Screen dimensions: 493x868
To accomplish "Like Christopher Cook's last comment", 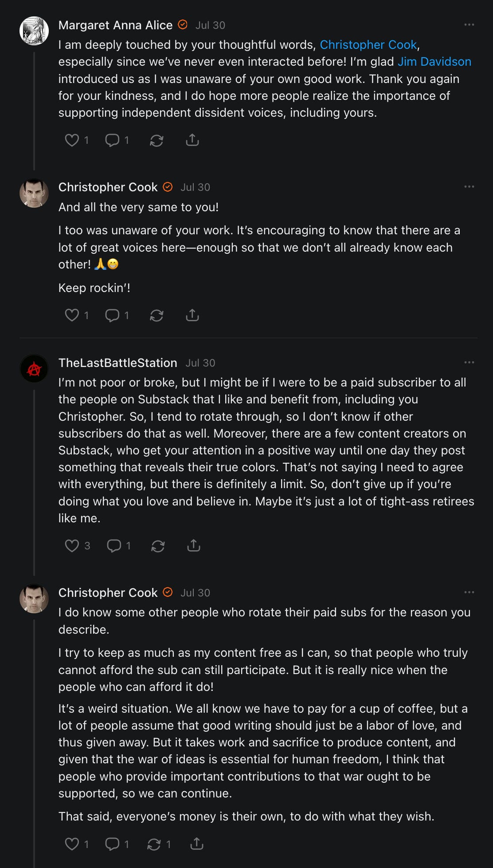I will point(72,844).
